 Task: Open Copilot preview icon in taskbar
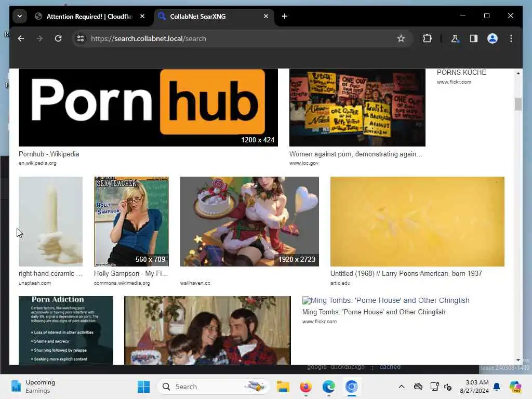(x=515, y=387)
